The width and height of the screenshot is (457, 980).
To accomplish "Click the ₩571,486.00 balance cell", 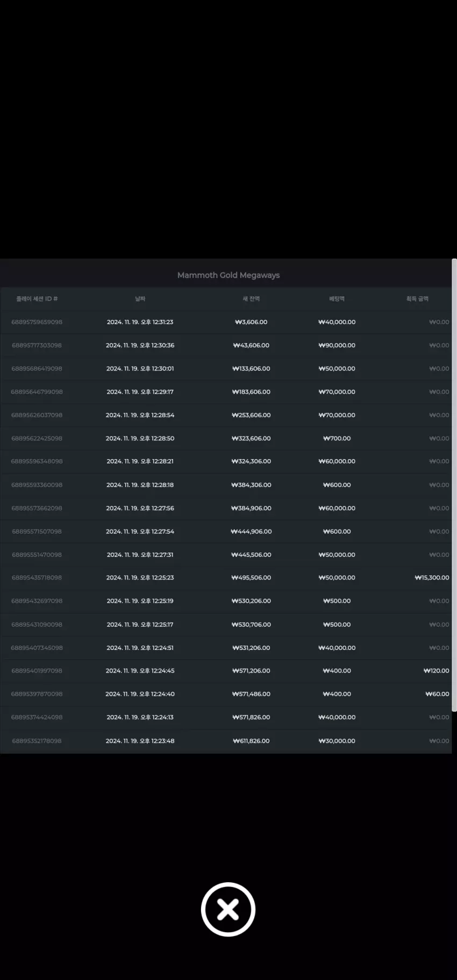I will [x=251, y=694].
